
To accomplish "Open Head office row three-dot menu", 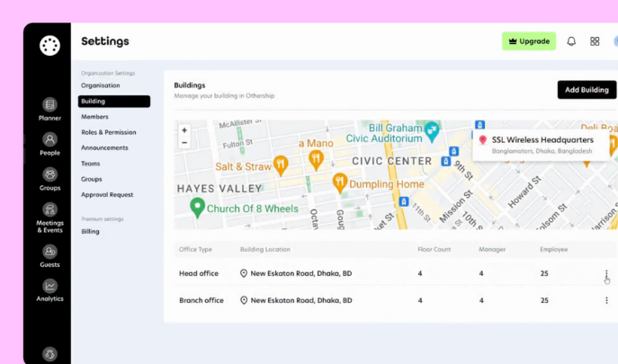I will [x=606, y=274].
